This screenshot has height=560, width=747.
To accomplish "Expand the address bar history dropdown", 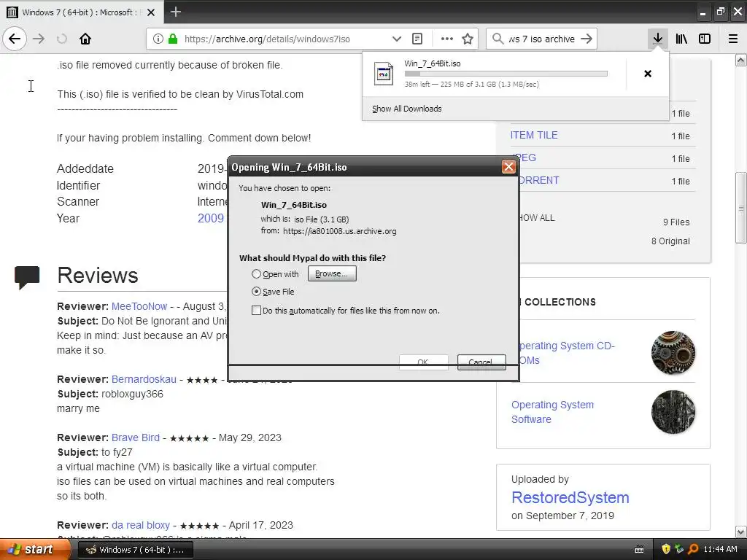I will [396, 39].
